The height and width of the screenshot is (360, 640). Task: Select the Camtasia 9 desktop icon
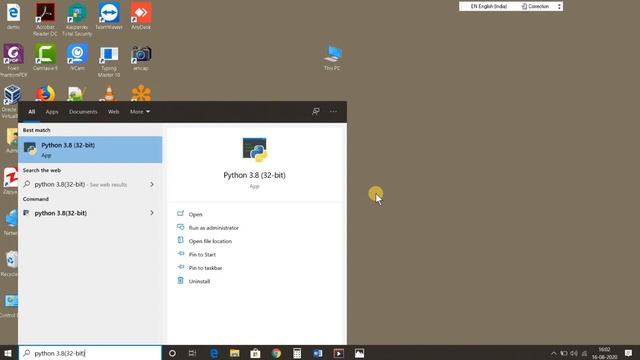pyautogui.click(x=45, y=57)
